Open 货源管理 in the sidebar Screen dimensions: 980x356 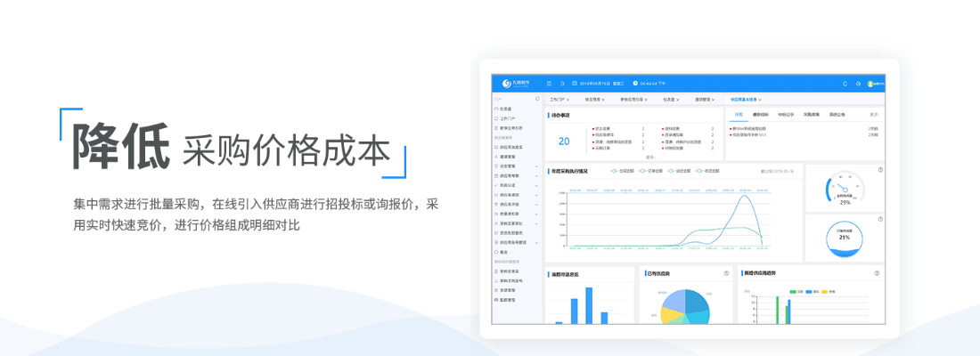pyautogui.click(x=504, y=290)
